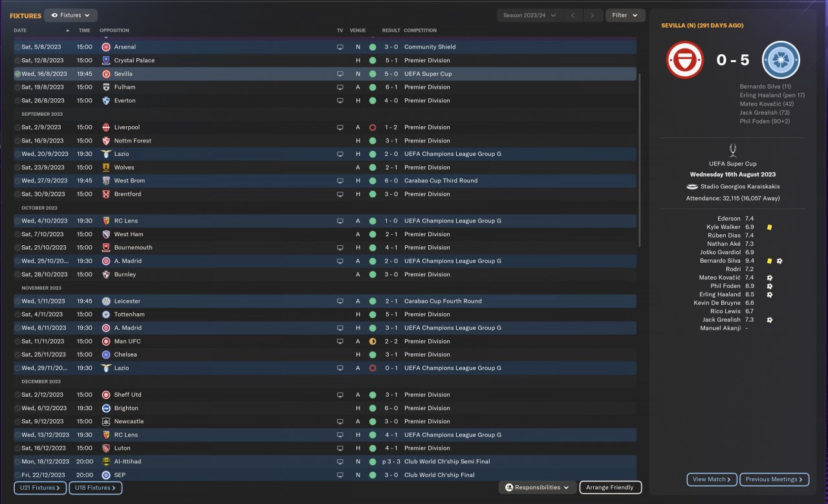Click Erling Haaland in the player ratings list

point(720,294)
